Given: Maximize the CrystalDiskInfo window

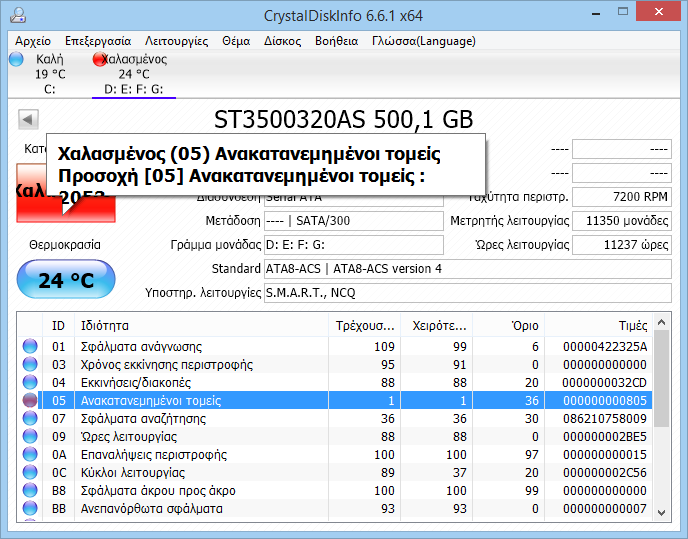Looking at the screenshot, I should (x=623, y=12).
